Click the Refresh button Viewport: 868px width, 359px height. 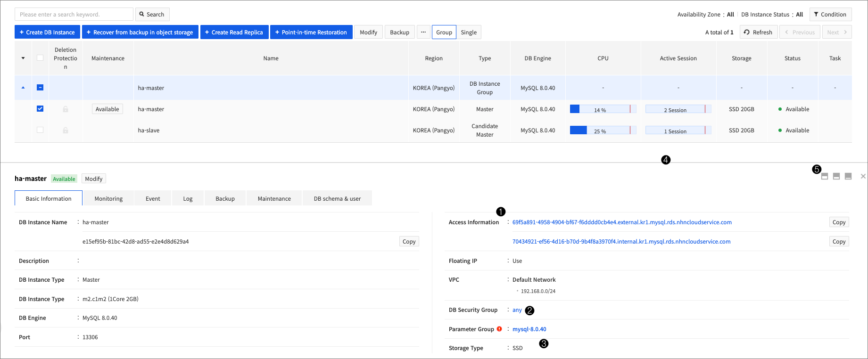click(758, 32)
